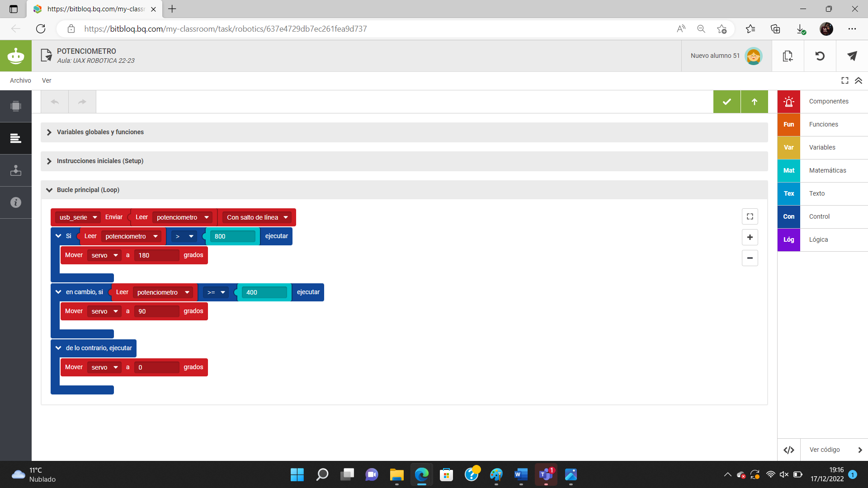Open the servo dropdown in the Mover block
This screenshot has height=488, width=868.
click(104, 255)
